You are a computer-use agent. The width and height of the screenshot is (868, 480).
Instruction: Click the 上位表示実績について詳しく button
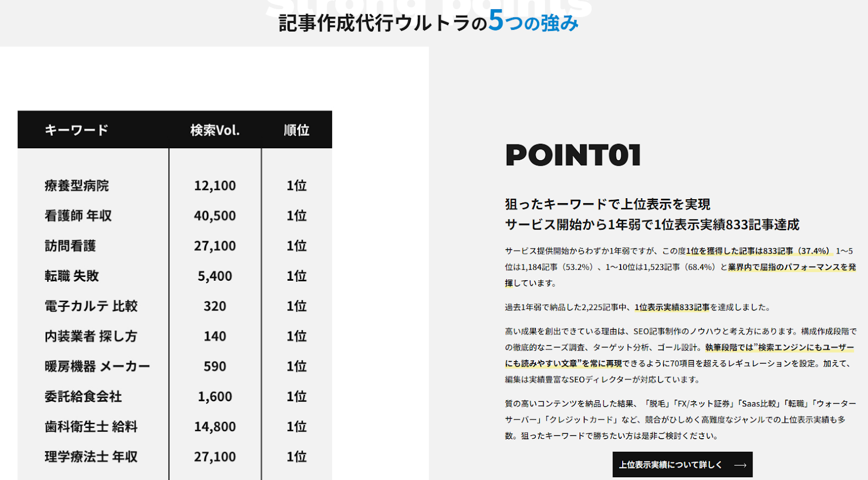click(682, 465)
